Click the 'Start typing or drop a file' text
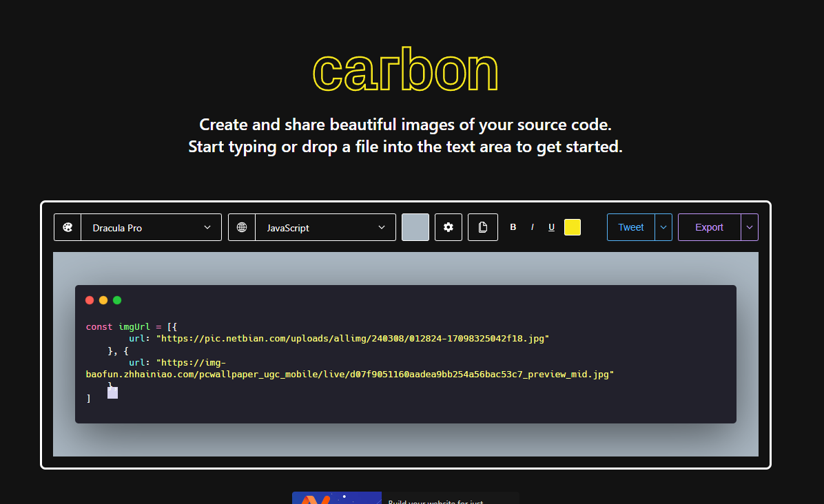 pos(405,147)
